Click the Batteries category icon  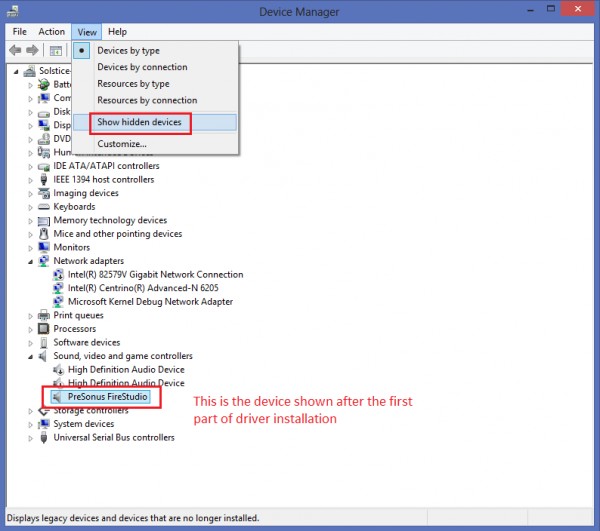[44, 84]
